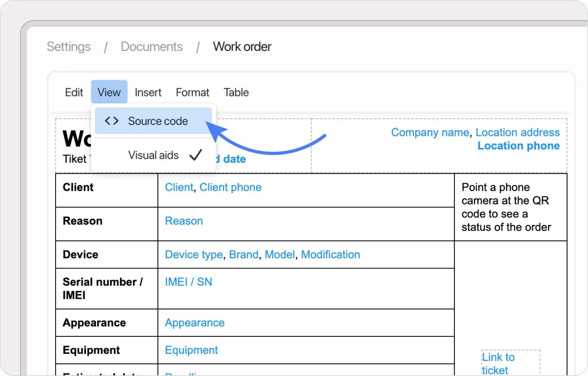Toggle the Visual aids option off

point(153,155)
